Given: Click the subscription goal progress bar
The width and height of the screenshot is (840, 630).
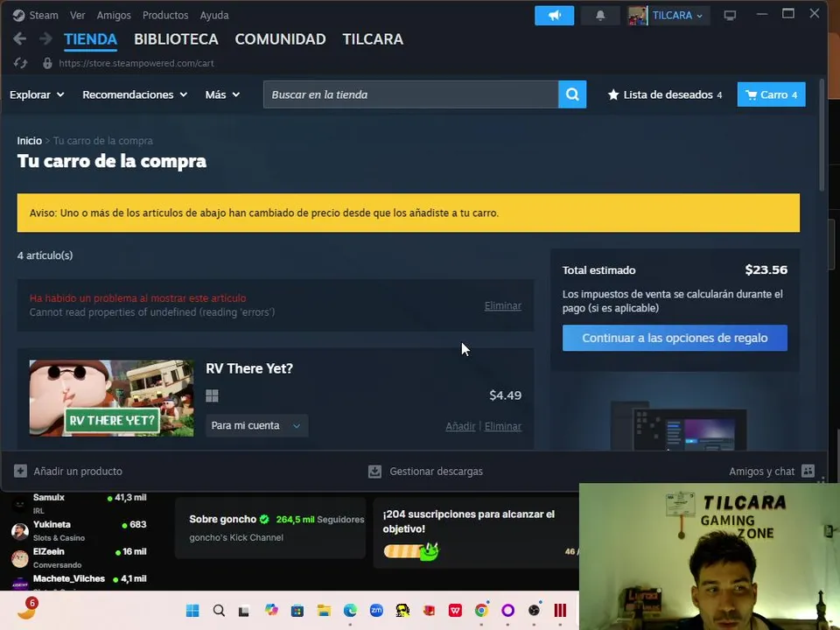Looking at the screenshot, I should coord(410,551).
